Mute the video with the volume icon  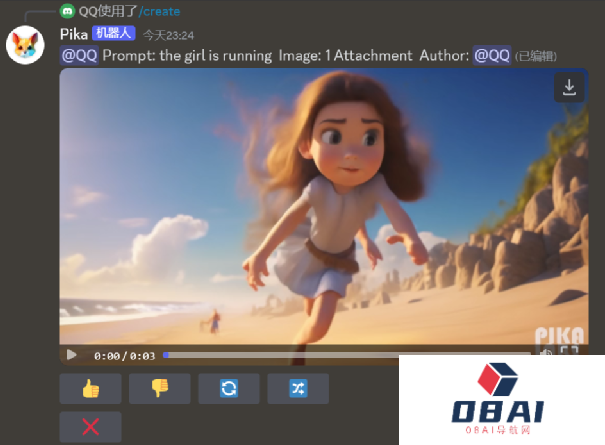pos(546,354)
